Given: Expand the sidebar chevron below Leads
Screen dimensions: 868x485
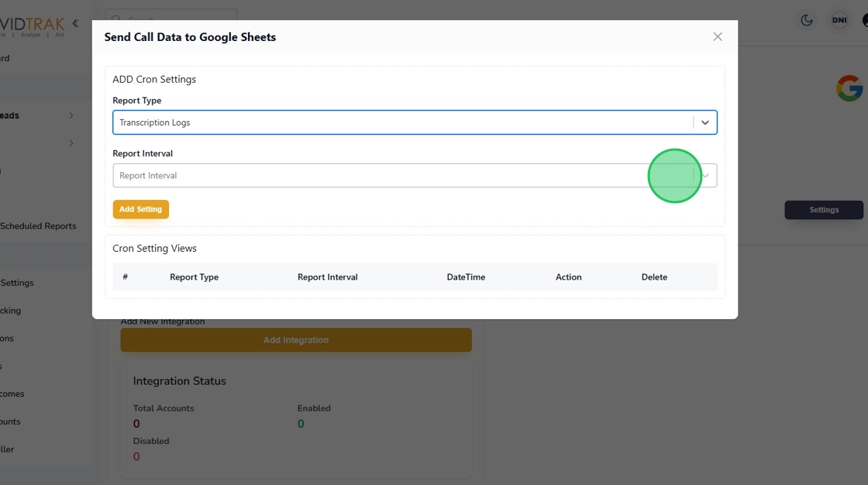Looking at the screenshot, I should click(71, 143).
